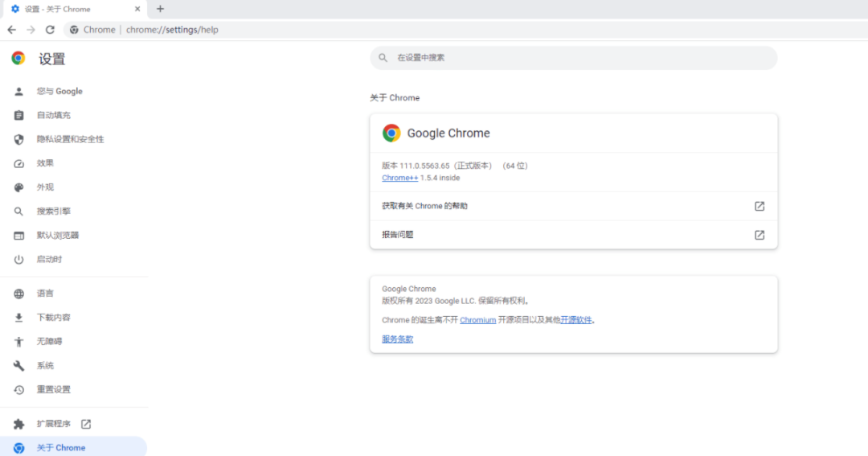Open the 开源软件 link
868x456 pixels.
(575, 320)
